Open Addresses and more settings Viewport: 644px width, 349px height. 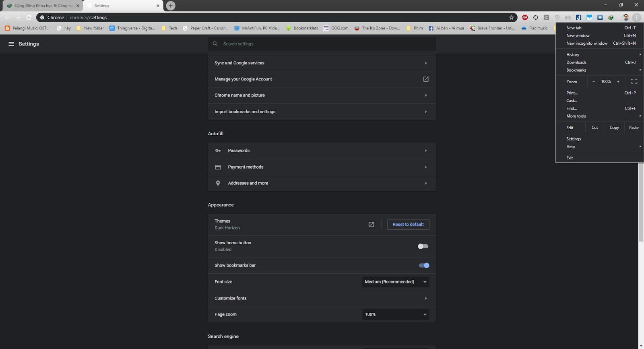point(322,183)
